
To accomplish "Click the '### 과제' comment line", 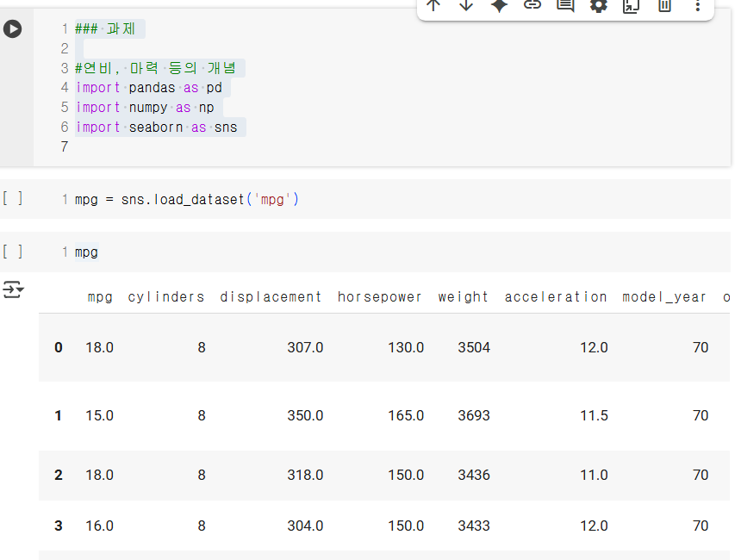I will pyautogui.click(x=105, y=28).
